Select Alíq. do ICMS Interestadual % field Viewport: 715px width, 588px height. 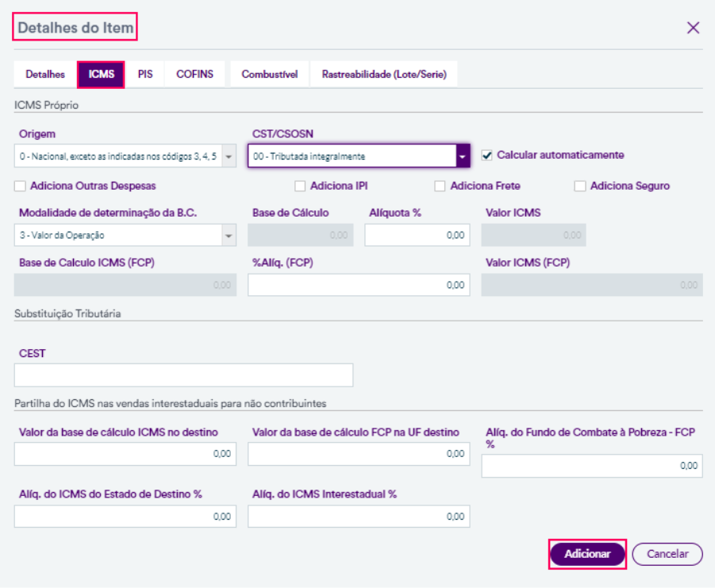coord(358,517)
